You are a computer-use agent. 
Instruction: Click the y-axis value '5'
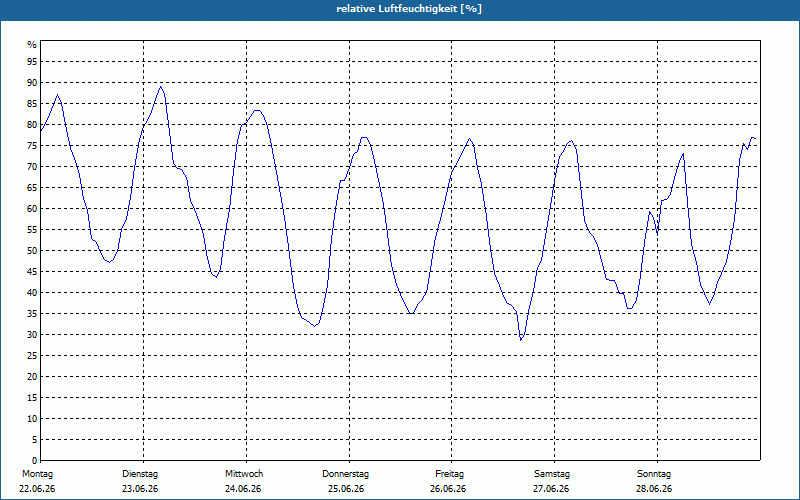pos(35,439)
